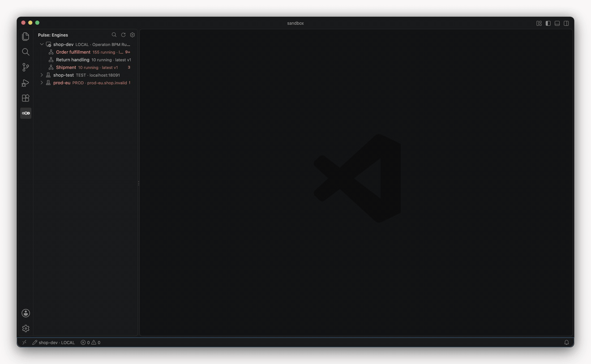Click the 3 badge on Shipment row

pos(129,68)
